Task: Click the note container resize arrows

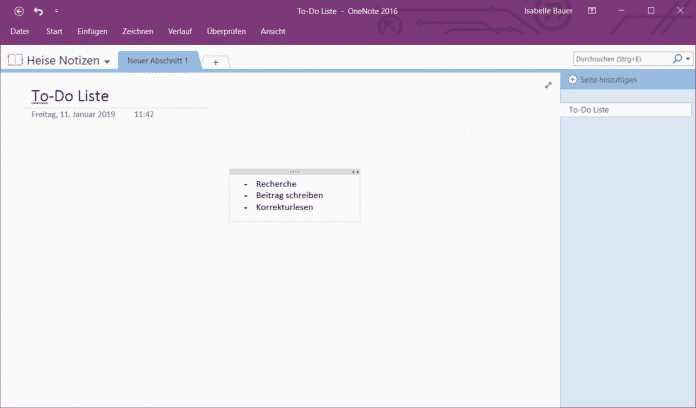Action: click(355, 172)
